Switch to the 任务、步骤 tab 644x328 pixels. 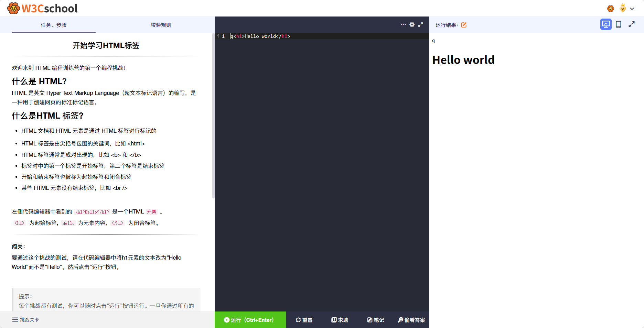point(54,25)
